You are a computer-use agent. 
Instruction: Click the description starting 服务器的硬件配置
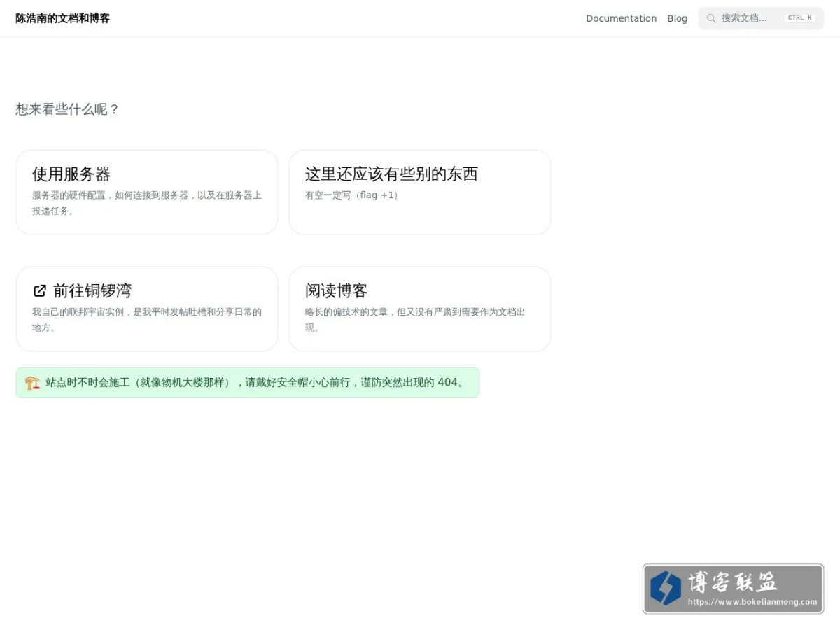pyautogui.click(x=147, y=203)
